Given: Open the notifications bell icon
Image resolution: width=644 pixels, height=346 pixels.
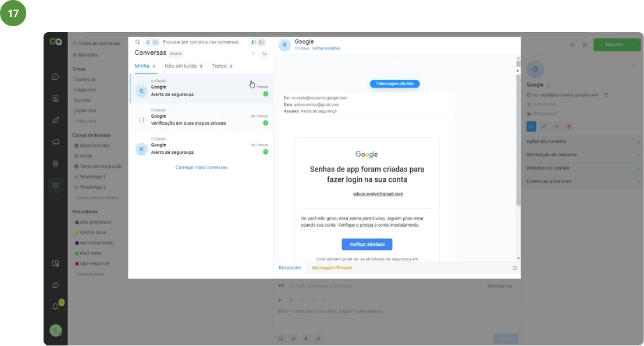Looking at the screenshot, I should pyautogui.click(x=55, y=306).
